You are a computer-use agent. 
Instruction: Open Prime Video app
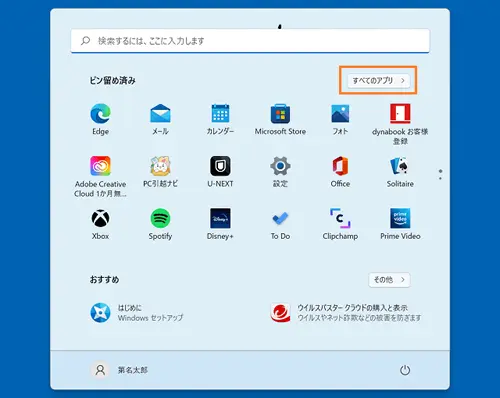400,224
